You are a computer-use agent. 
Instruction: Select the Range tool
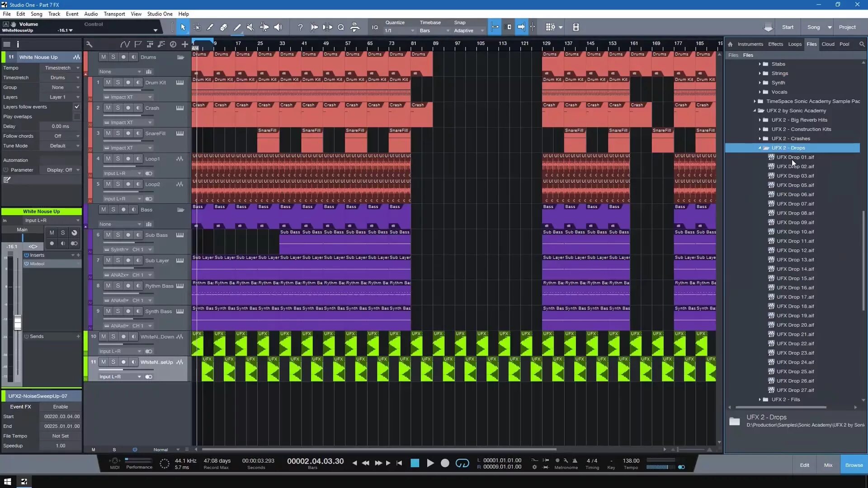[197, 27]
